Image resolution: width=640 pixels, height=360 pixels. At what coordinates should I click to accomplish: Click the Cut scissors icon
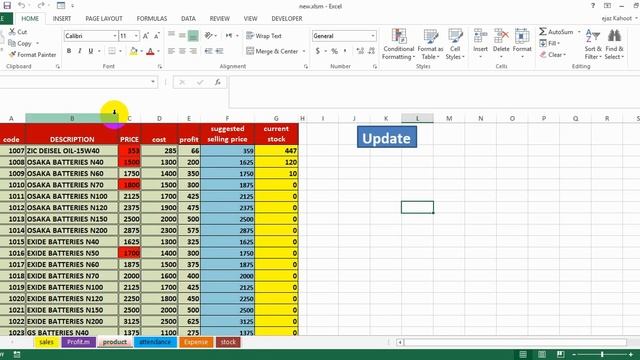[x=12, y=31]
